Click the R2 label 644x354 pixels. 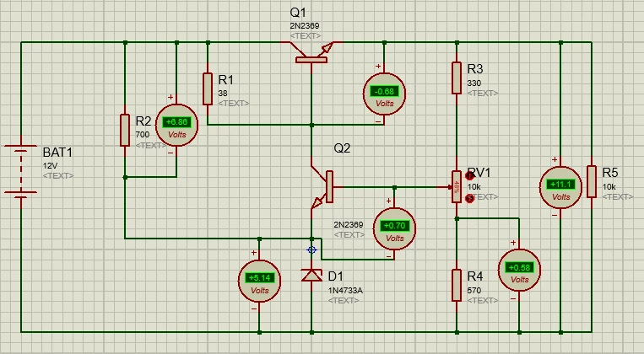click(x=143, y=121)
